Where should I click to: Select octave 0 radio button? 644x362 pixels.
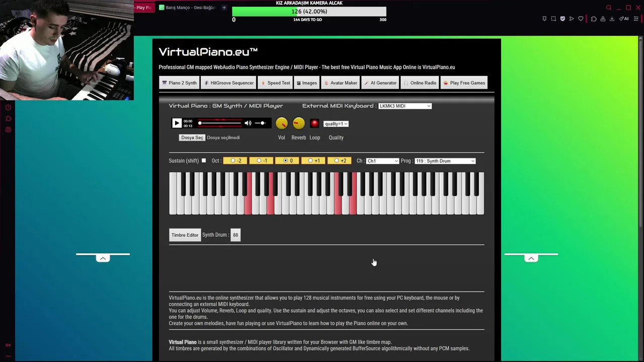pos(285,160)
